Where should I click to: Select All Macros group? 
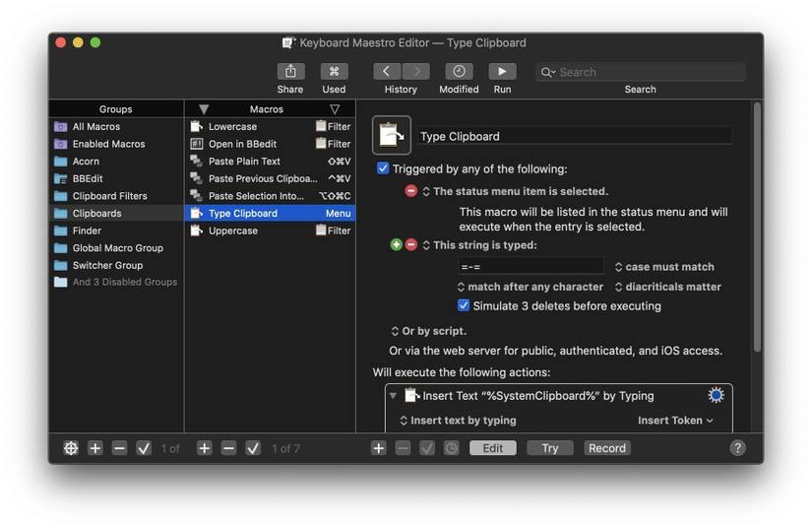click(116, 126)
